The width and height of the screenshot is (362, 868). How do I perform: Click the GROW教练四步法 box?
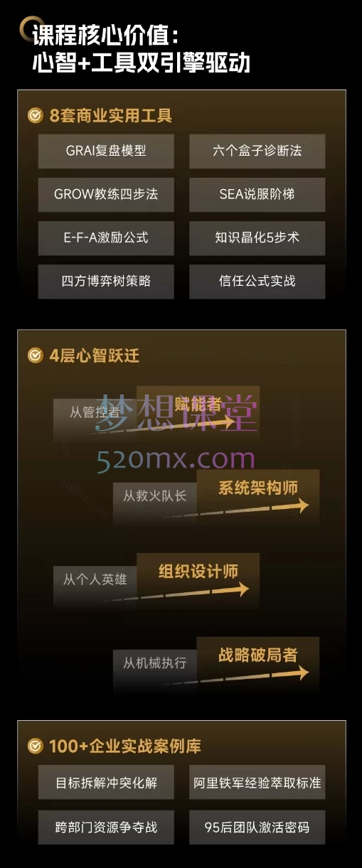(x=106, y=194)
